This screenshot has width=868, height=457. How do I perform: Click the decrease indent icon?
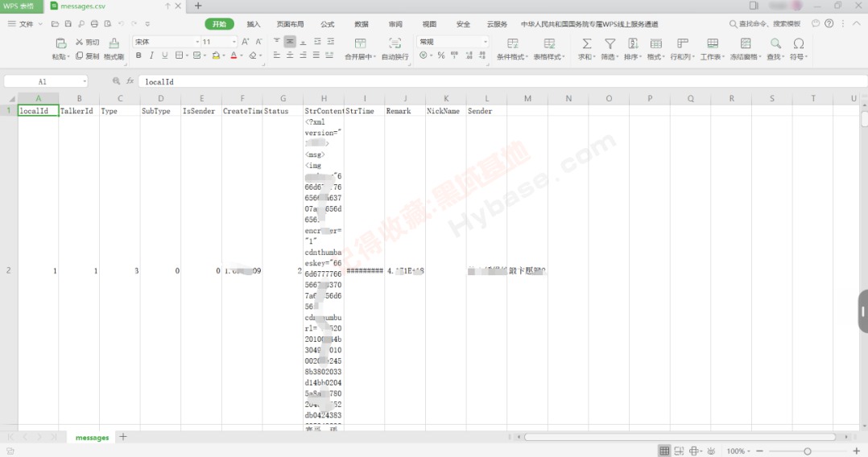[x=317, y=42]
